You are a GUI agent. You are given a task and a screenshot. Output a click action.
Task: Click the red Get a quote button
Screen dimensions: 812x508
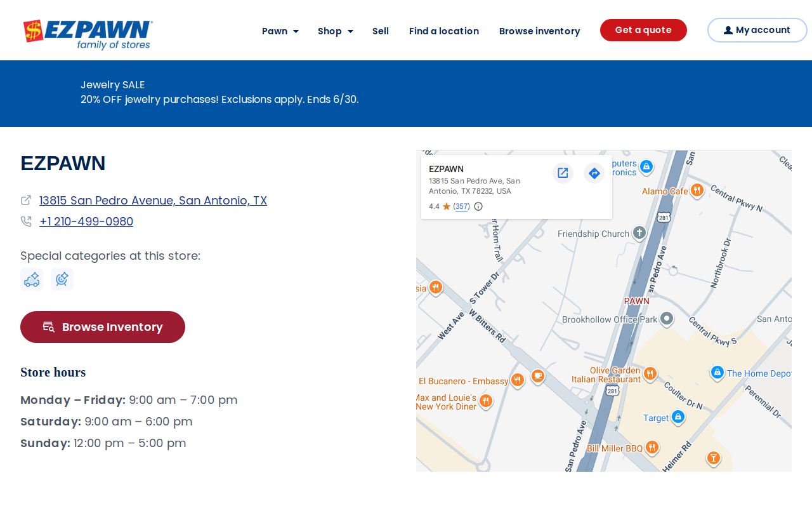coord(643,30)
